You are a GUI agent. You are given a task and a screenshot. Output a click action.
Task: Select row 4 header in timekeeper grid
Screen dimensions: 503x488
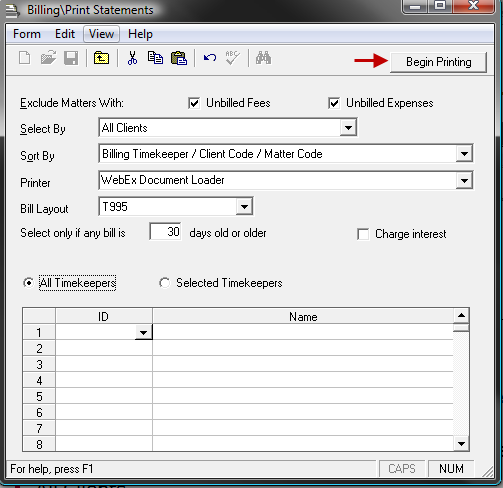click(x=39, y=380)
